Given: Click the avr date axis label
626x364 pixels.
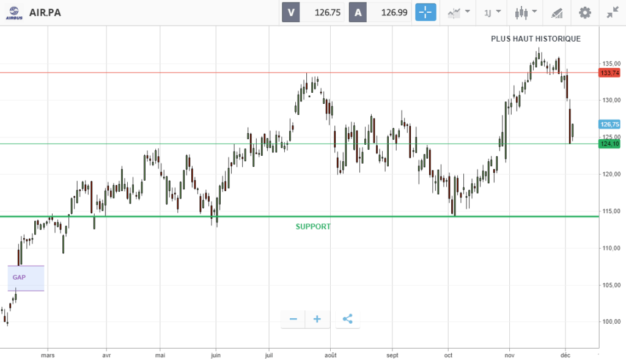Looking at the screenshot, I should pos(106,355).
